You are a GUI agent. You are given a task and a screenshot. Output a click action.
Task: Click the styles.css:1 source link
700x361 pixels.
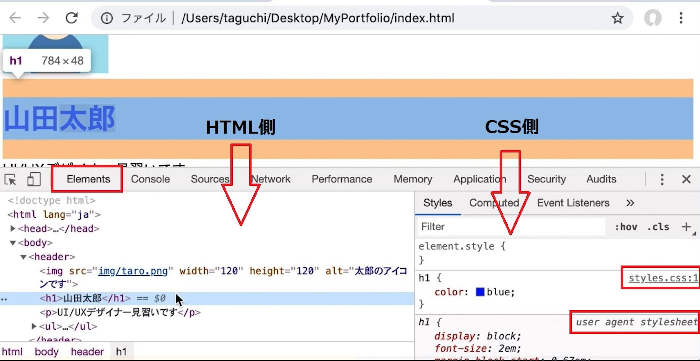663,279
